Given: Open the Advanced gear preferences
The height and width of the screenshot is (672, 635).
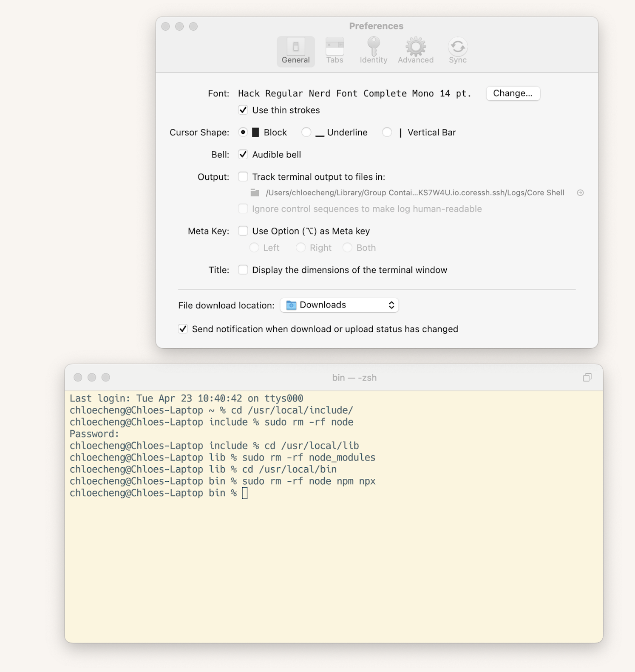Looking at the screenshot, I should [x=415, y=51].
